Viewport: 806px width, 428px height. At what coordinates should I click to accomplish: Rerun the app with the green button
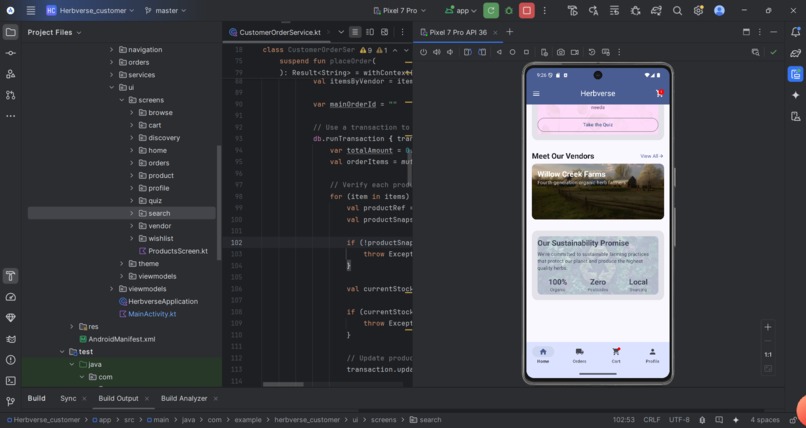[491, 10]
